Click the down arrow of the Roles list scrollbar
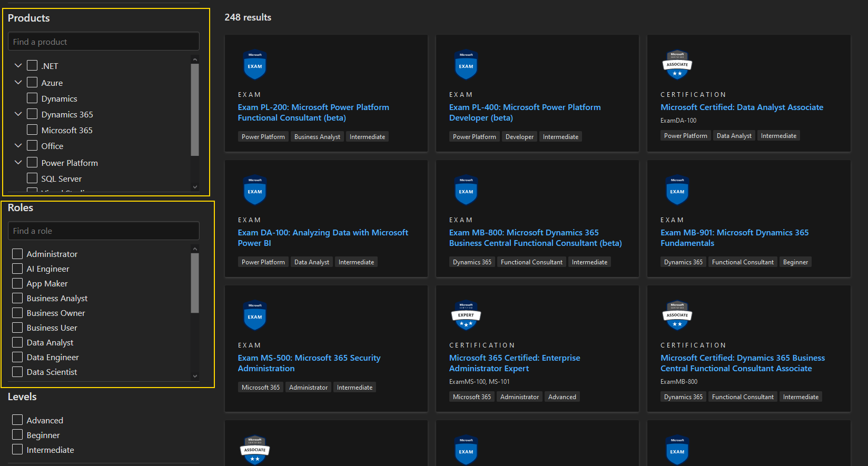The width and height of the screenshot is (868, 466). coord(195,376)
